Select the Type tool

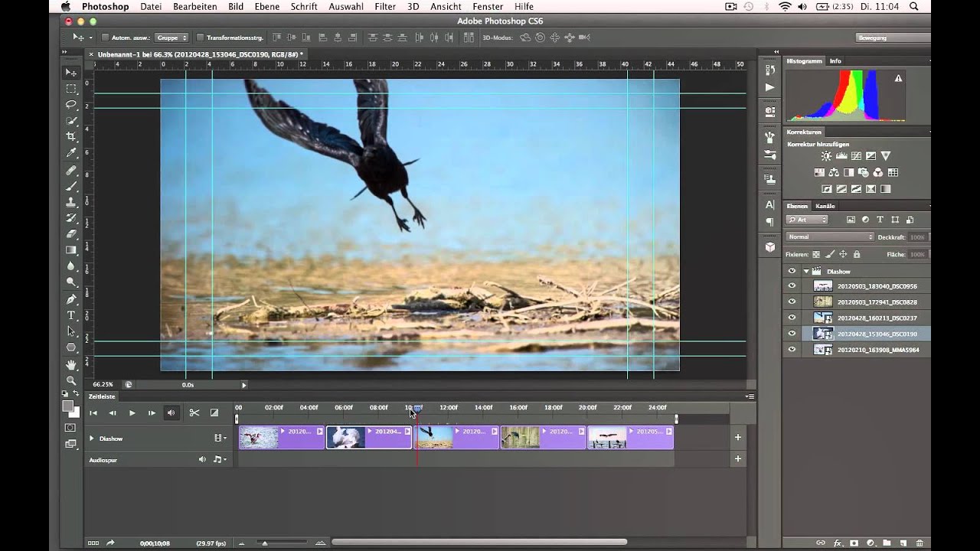(x=71, y=315)
